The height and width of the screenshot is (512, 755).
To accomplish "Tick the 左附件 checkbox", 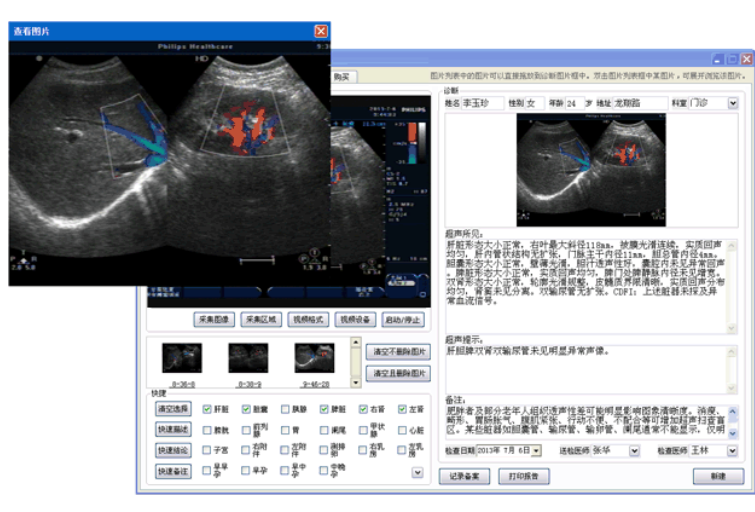I will (x=285, y=450).
